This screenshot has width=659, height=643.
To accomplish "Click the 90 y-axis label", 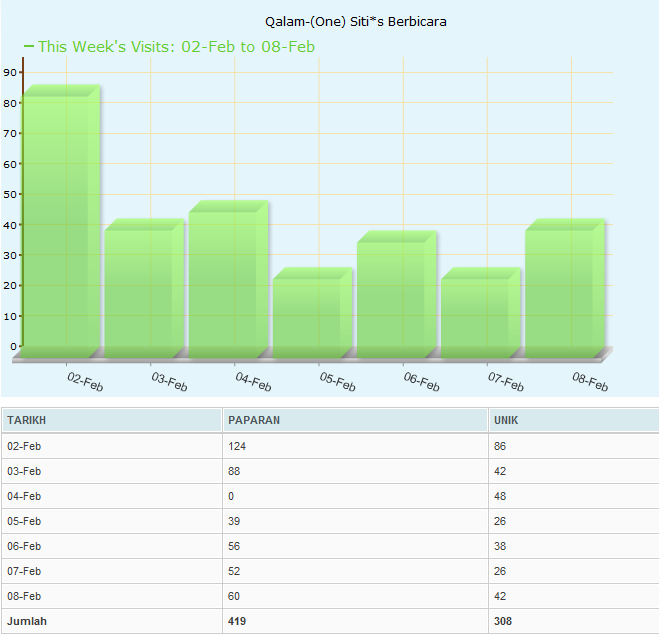I will pos(10,73).
